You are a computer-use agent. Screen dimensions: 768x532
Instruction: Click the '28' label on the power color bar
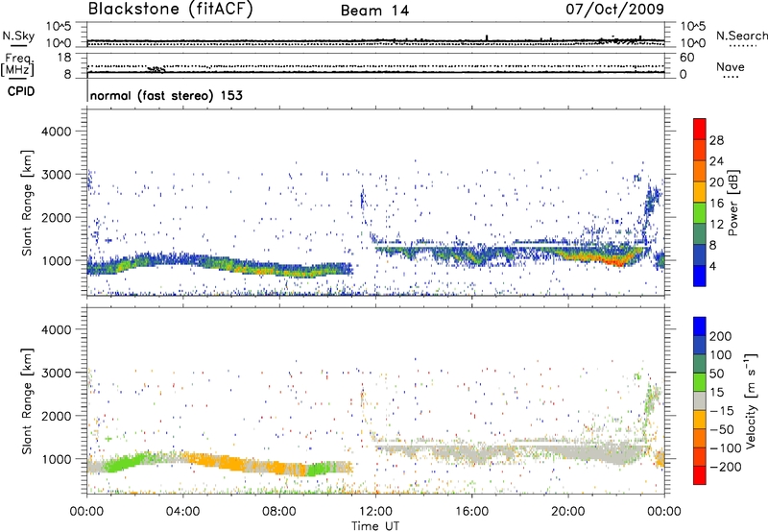point(716,140)
